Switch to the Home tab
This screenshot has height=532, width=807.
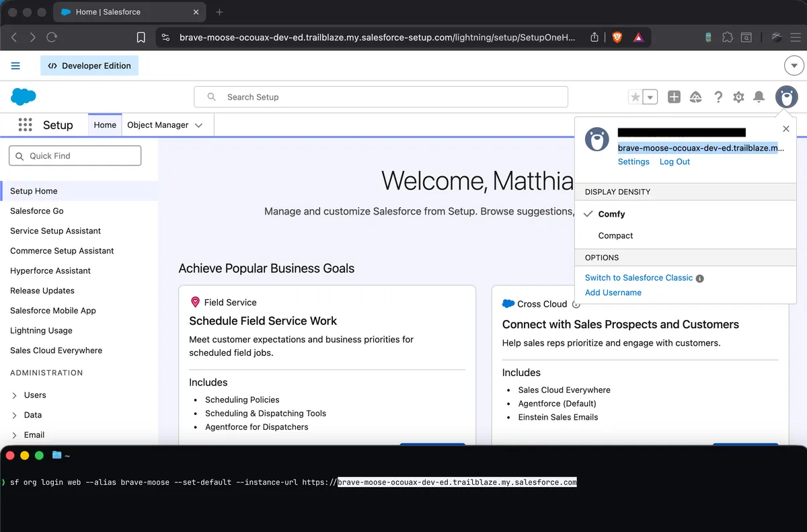click(105, 124)
